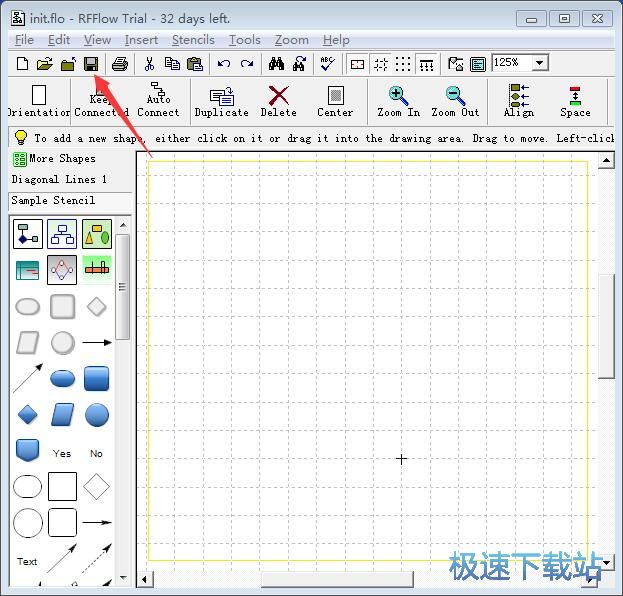Viewport: 623px width, 596px height.
Task: Toggle the Auto Connect option
Action: tap(158, 101)
